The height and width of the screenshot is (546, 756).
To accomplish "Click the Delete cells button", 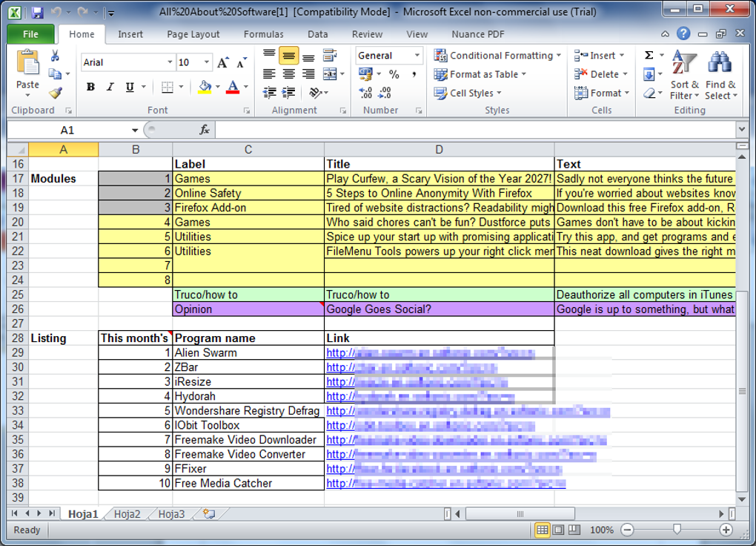I will pos(600,74).
